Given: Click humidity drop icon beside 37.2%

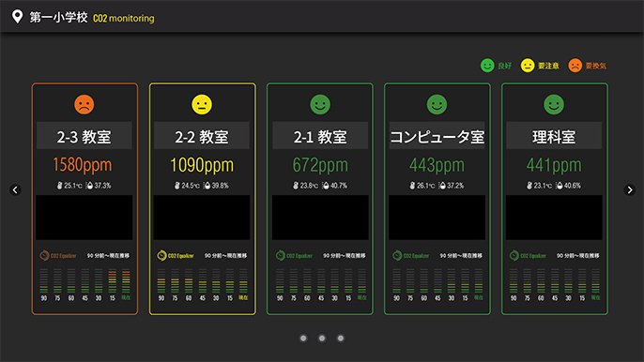Looking at the screenshot, I should tap(442, 186).
